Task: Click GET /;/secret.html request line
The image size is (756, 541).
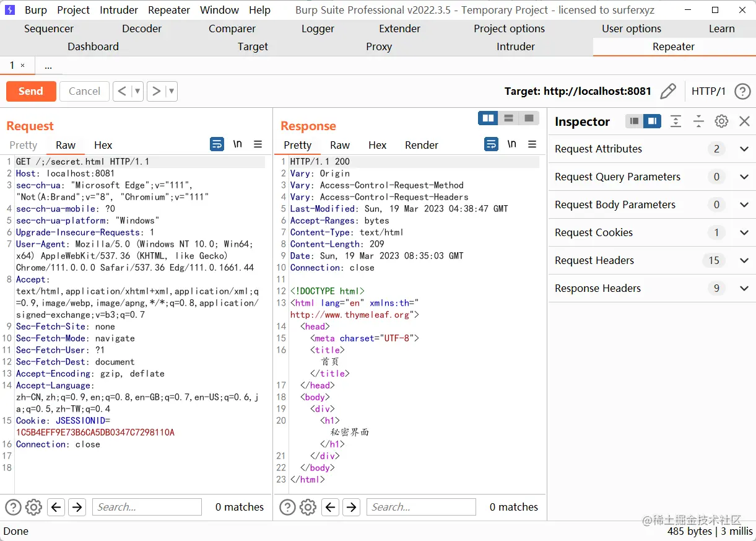Action: pos(82,162)
